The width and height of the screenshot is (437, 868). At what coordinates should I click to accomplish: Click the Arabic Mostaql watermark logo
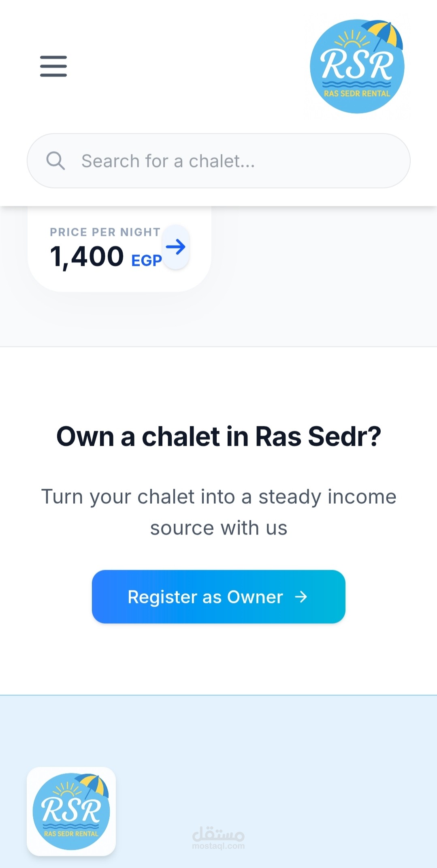218,834
